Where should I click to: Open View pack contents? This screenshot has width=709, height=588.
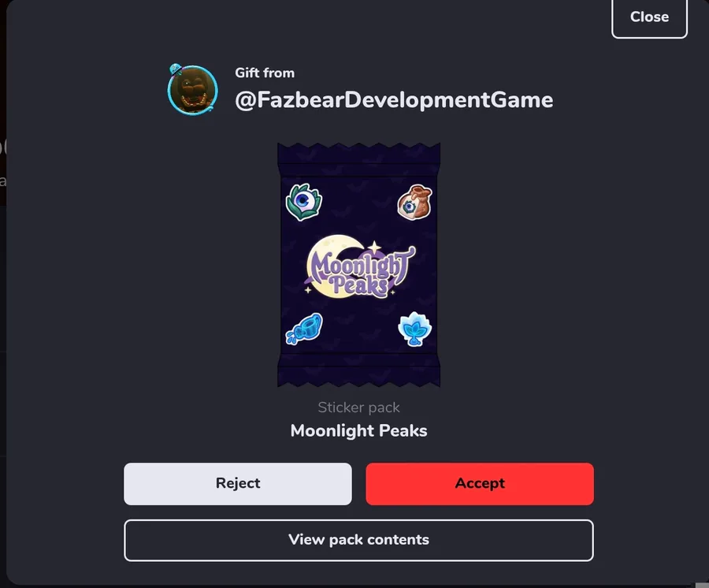click(x=358, y=540)
